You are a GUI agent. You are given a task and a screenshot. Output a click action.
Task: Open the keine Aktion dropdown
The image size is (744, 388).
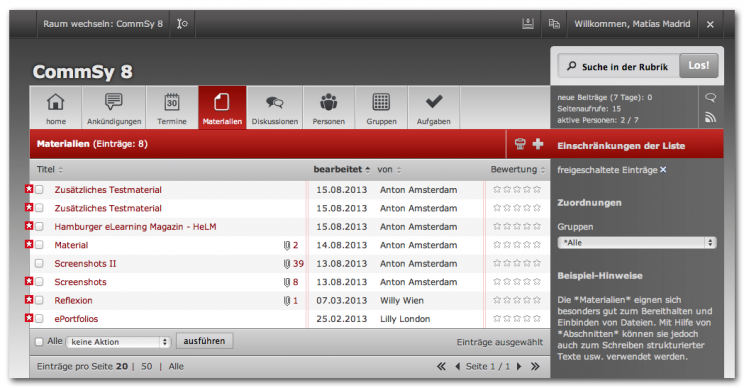coord(118,342)
